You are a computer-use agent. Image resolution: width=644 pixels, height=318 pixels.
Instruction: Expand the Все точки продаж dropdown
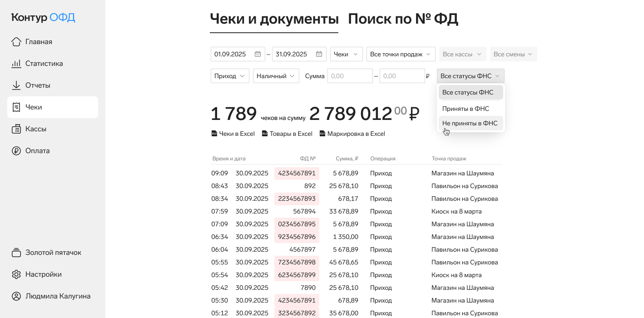pyautogui.click(x=401, y=54)
